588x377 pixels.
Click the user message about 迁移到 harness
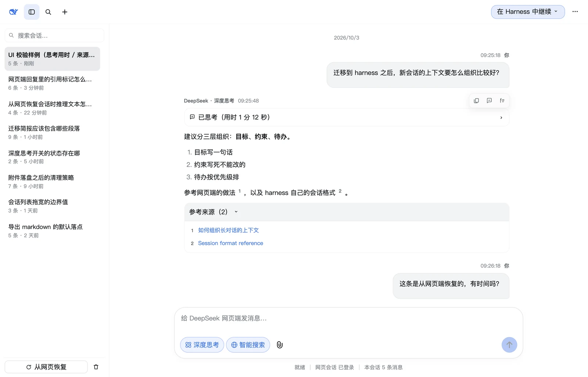coord(418,75)
